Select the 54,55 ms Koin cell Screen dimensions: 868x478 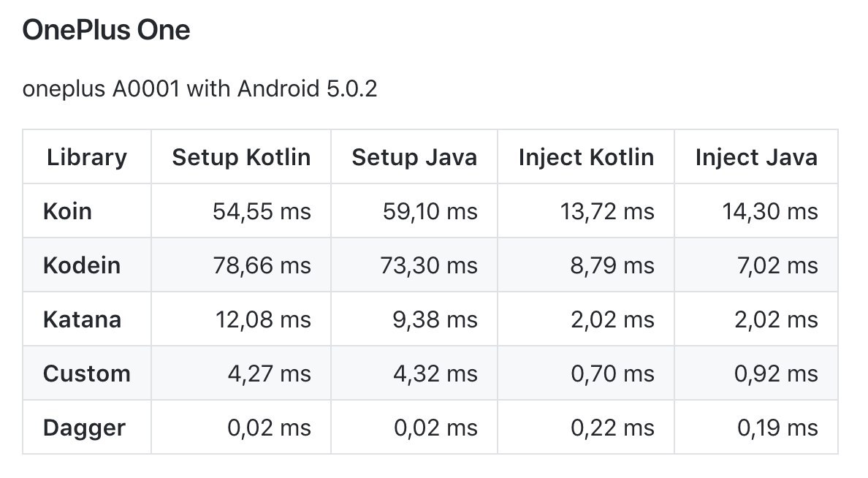point(262,211)
